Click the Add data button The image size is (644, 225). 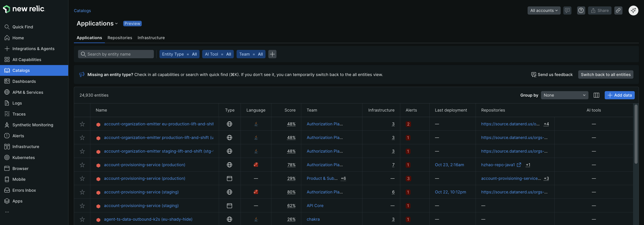(x=619, y=95)
